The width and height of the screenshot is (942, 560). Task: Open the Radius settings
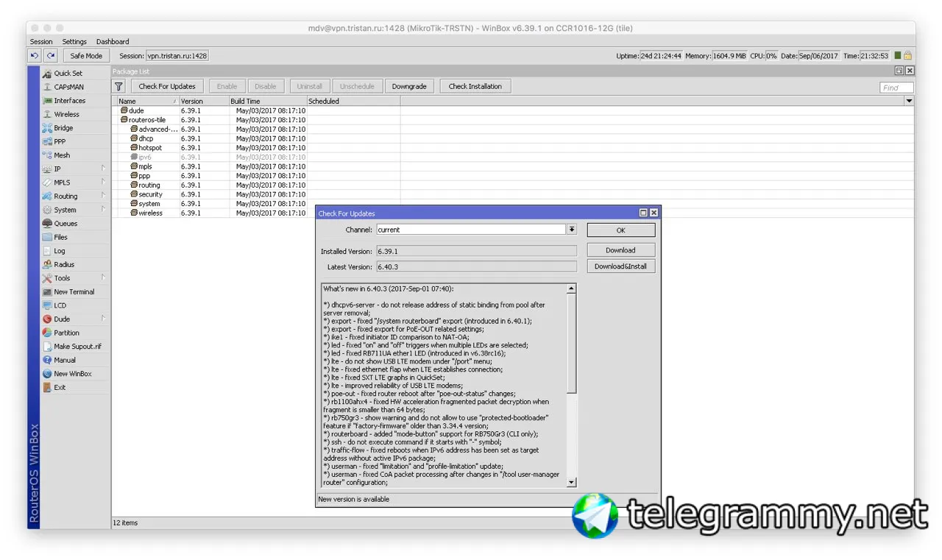(64, 264)
